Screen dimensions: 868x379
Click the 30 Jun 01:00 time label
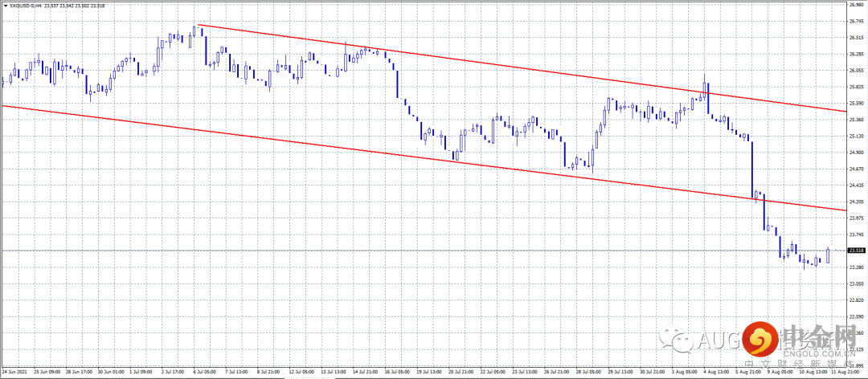[111, 372]
